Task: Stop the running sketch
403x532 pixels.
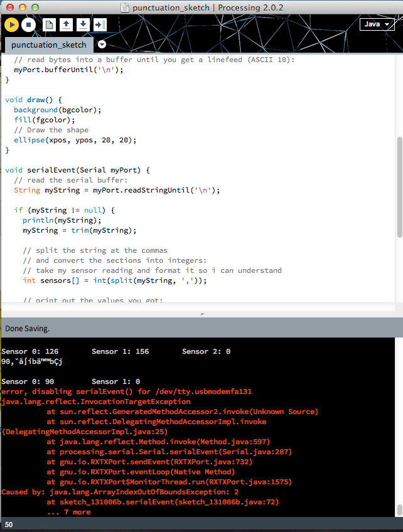Action: pos(28,25)
